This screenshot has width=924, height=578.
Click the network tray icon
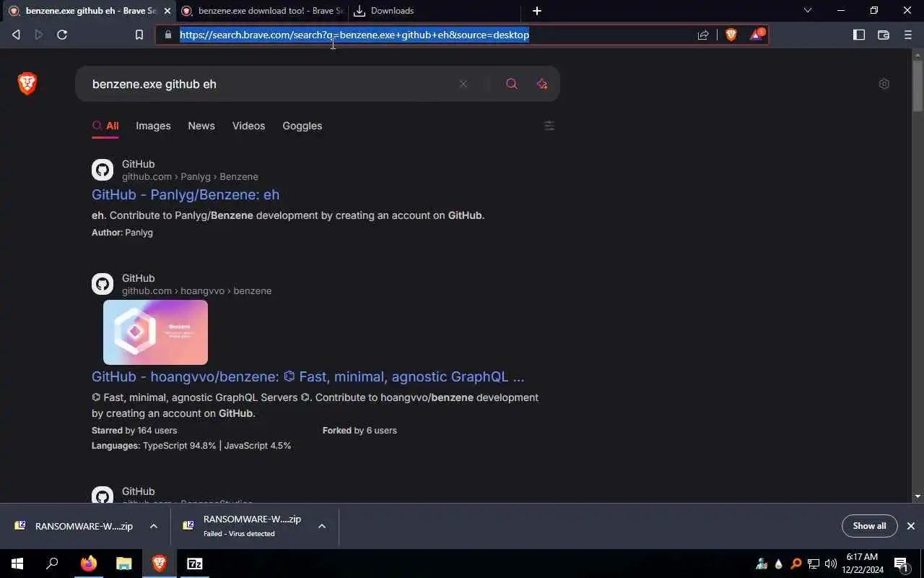814,564
